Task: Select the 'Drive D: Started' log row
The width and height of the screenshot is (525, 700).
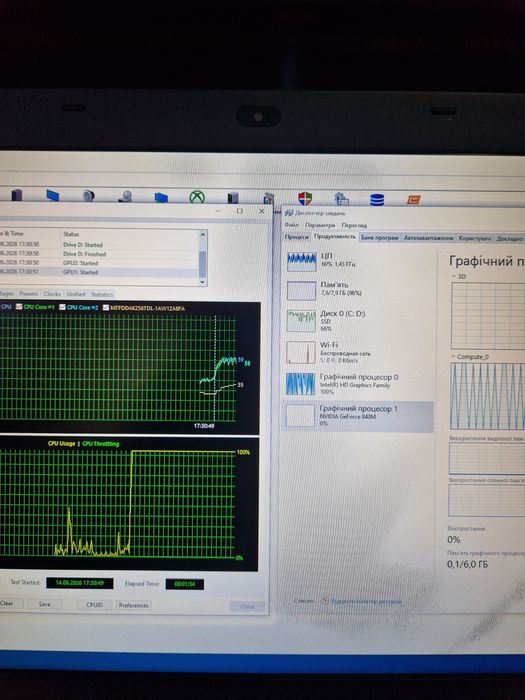Action: tap(99, 245)
